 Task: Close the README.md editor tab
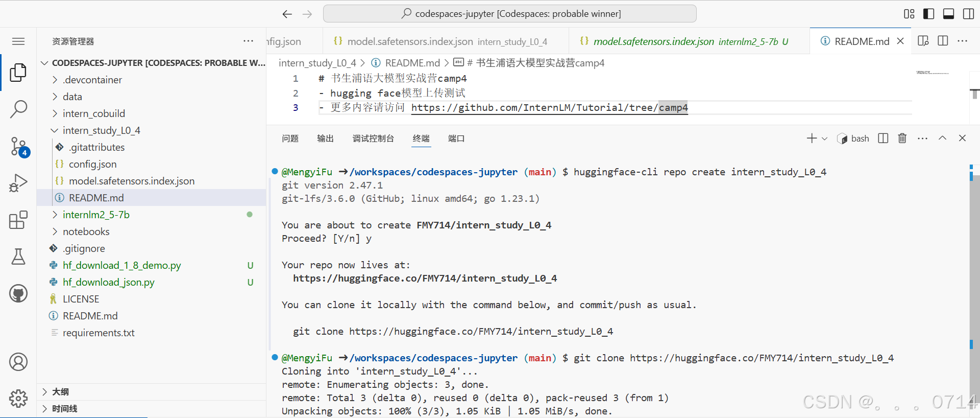point(900,41)
